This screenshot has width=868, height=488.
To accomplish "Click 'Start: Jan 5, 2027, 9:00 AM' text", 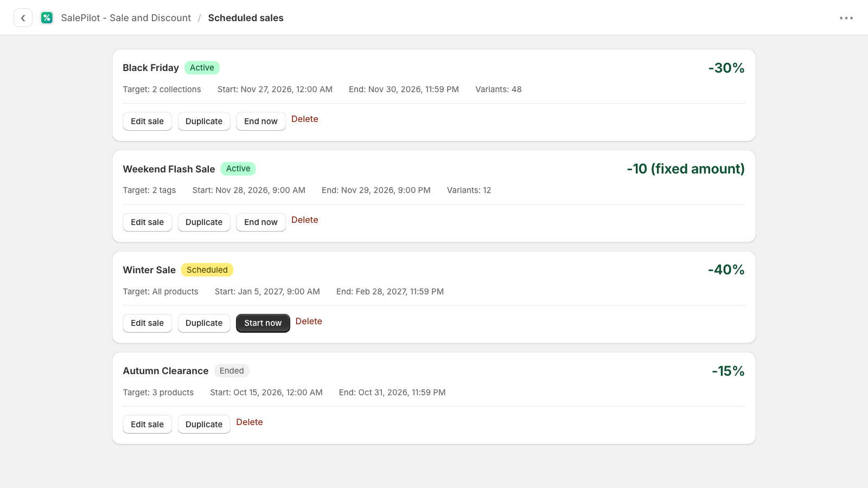I will pos(267,292).
